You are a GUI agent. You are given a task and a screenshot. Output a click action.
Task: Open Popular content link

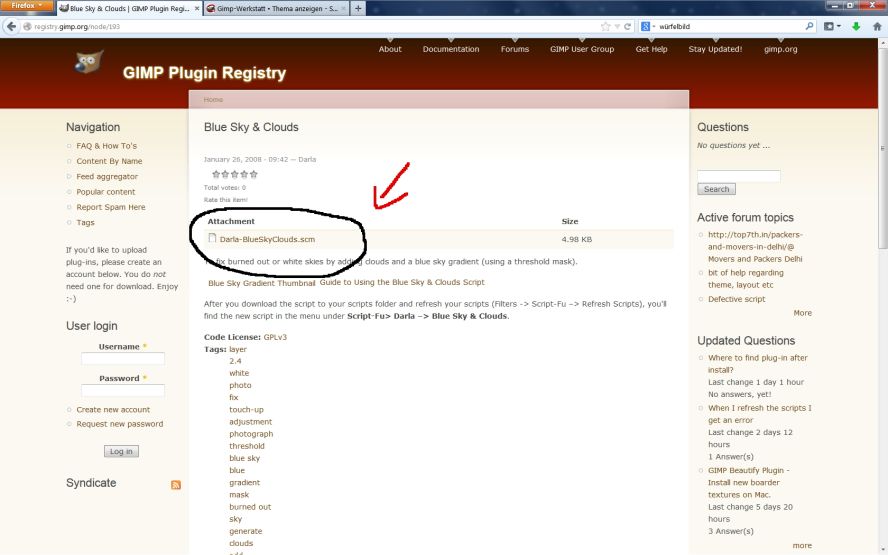(x=106, y=192)
